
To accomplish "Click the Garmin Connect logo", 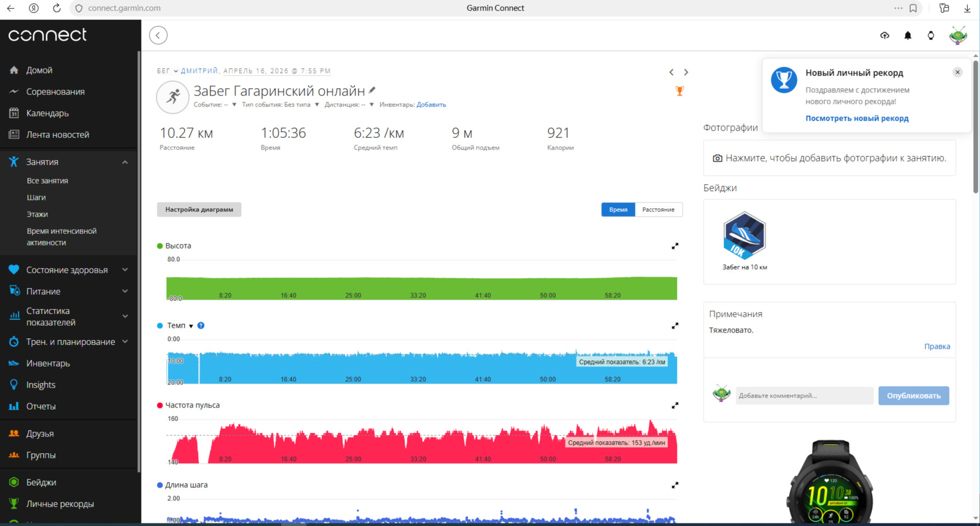I will pyautogui.click(x=47, y=35).
